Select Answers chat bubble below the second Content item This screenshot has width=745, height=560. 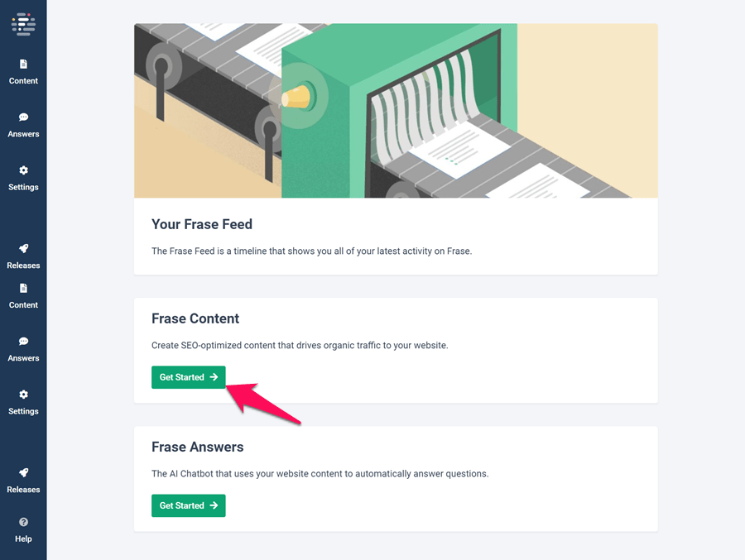coord(23,349)
